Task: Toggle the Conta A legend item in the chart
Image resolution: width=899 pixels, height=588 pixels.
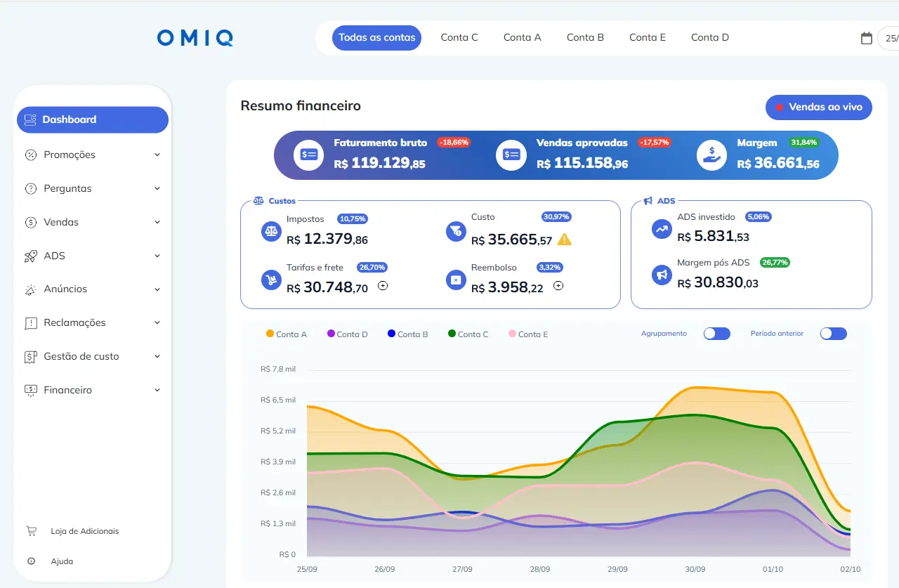Action: (x=286, y=334)
